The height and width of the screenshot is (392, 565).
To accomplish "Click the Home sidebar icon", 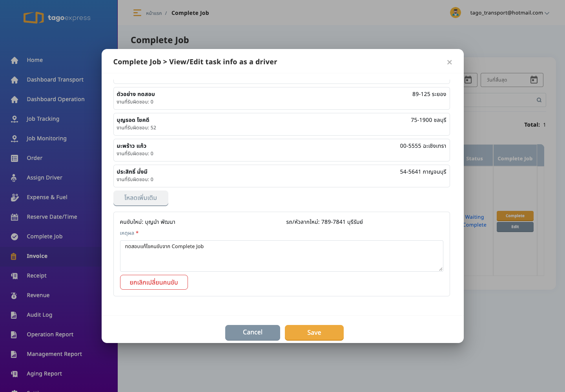I will [15, 60].
